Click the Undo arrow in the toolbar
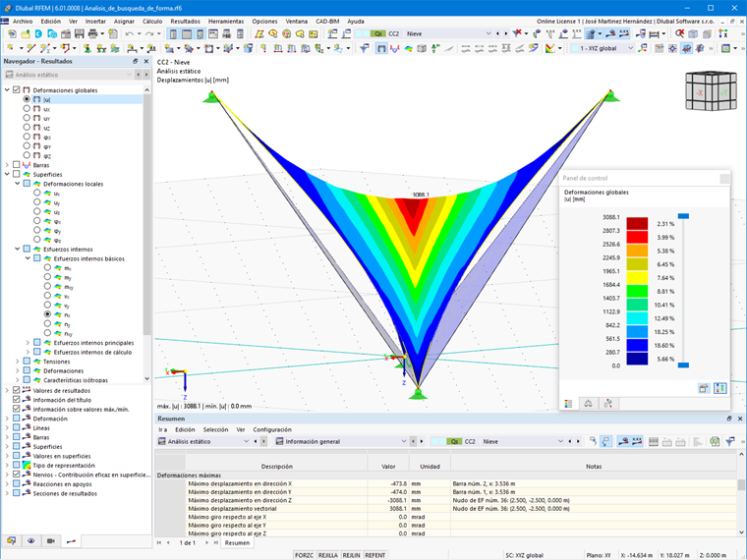Image resolution: width=747 pixels, height=560 pixels. tap(129, 33)
